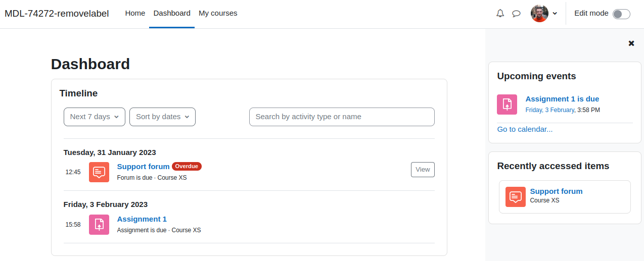Open the Assignment 1 is due link
The height and width of the screenshot is (261, 644).
pos(562,99)
